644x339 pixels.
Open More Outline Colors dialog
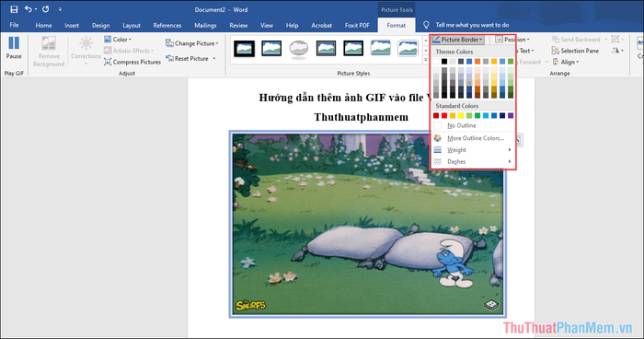coord(473,138)
